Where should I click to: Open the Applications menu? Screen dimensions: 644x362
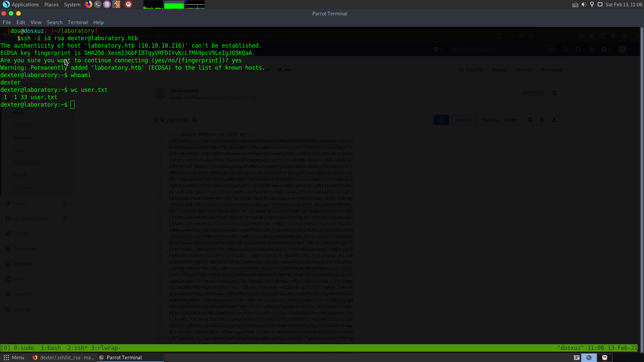pyautogui.click(x=21, y=4)
